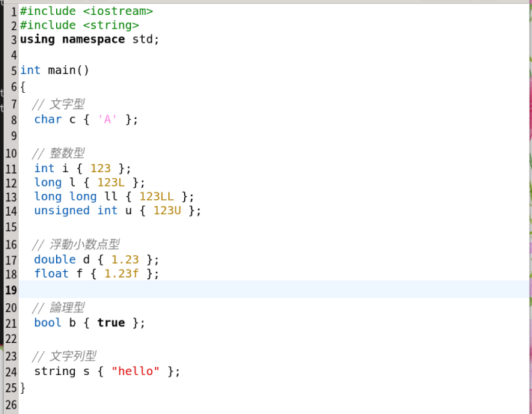Click the 'unsigned' keyword on line 14
The height and width of the screenshot is (414, 532).
tap(62, 210)
